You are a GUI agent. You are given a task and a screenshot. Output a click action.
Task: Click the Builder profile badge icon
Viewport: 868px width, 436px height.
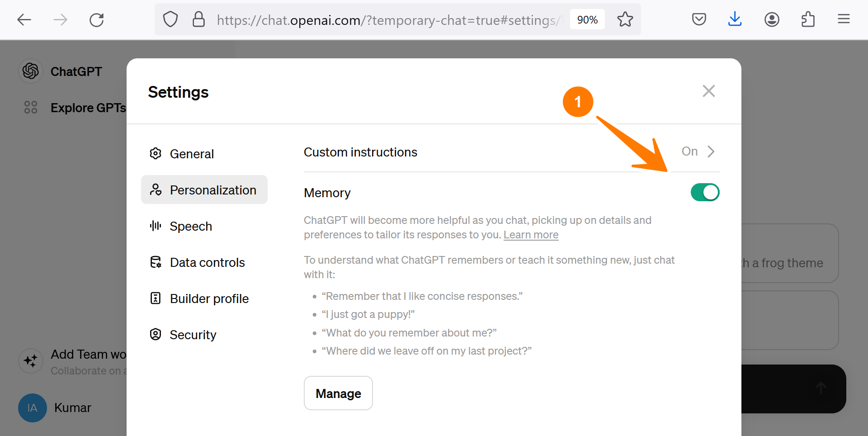tap(156, 298)
